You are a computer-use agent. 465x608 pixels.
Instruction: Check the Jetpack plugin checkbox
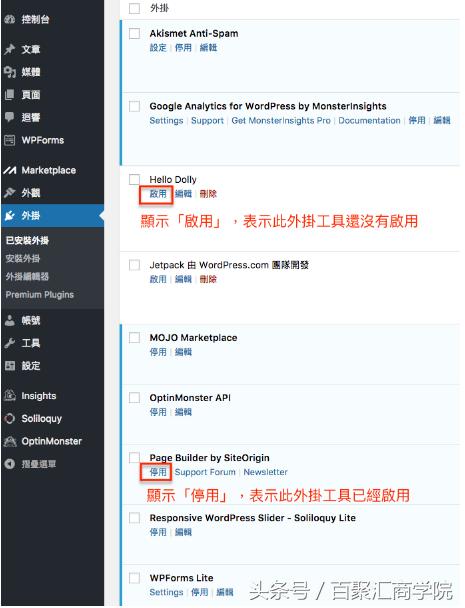tap(134, 265)
